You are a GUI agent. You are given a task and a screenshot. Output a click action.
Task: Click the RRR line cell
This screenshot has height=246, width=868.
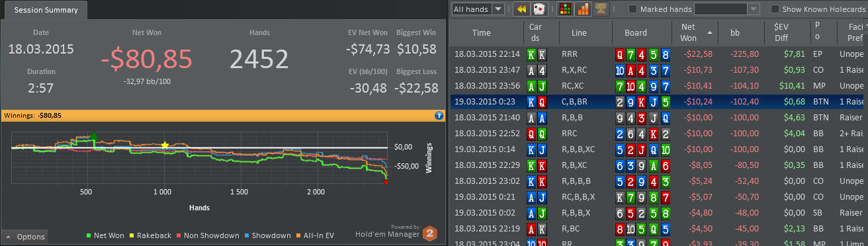[569, 54]
